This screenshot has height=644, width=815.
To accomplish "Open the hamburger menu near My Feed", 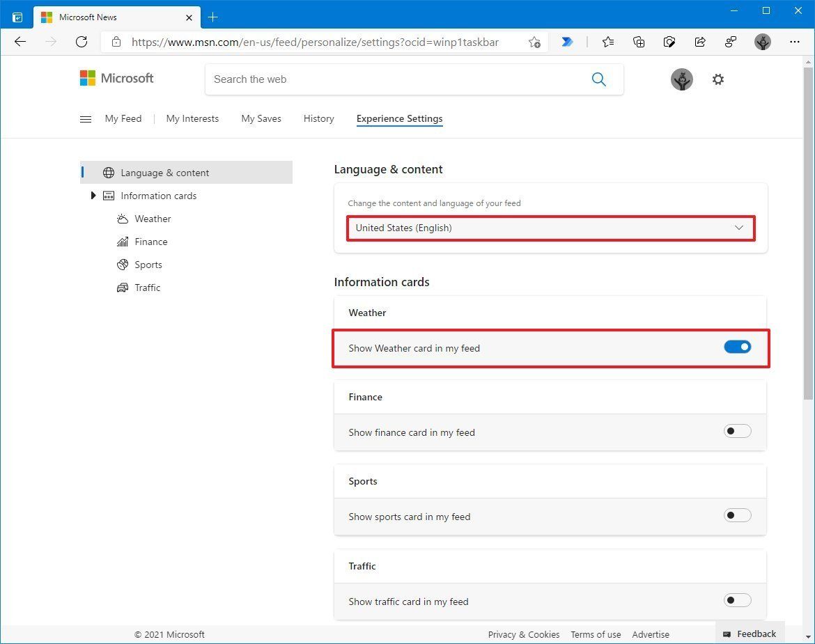I will pos(85,118).
